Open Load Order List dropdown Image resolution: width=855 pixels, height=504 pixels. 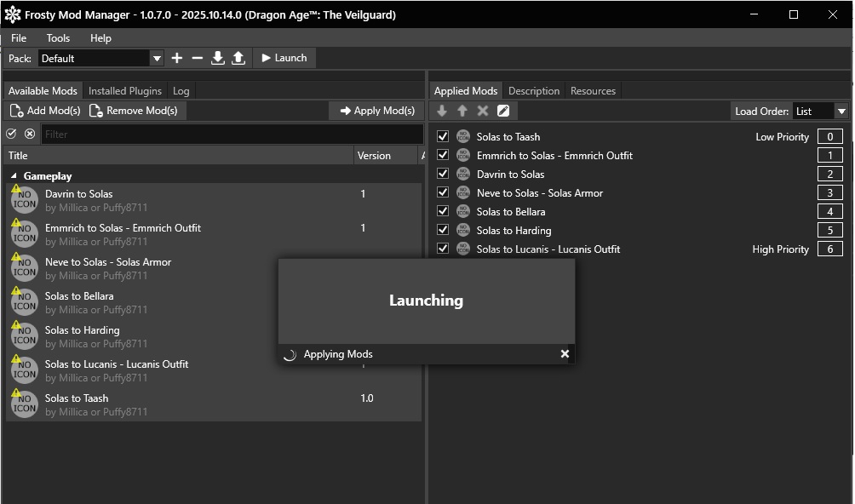click(820, 112)
